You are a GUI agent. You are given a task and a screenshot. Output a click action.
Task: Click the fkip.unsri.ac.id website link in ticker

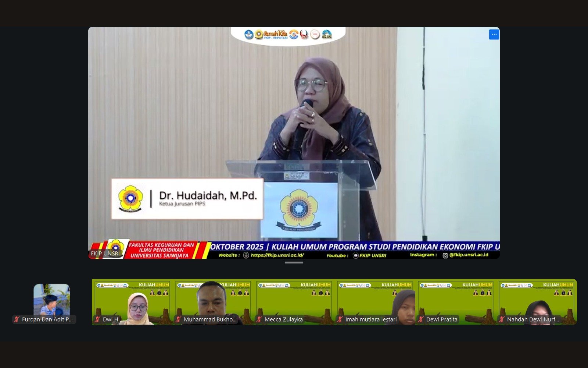(277, 255)
